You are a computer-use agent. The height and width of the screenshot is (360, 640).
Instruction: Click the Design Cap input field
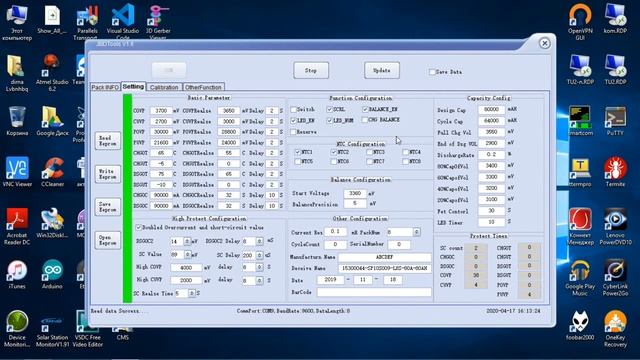tap(491, 110)
